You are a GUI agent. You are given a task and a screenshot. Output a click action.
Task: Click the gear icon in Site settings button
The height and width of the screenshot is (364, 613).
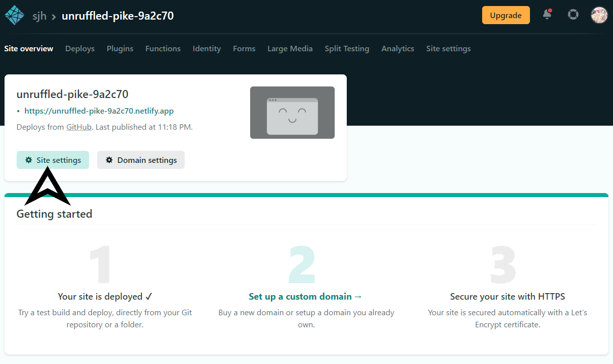tap(29, 160)
